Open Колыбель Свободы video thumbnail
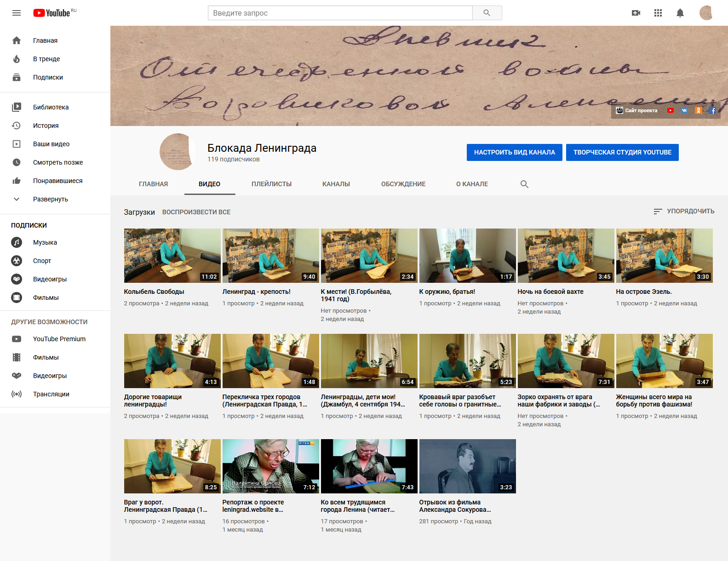This screenshot has width=728, height=561. click(x=172, y=256)
